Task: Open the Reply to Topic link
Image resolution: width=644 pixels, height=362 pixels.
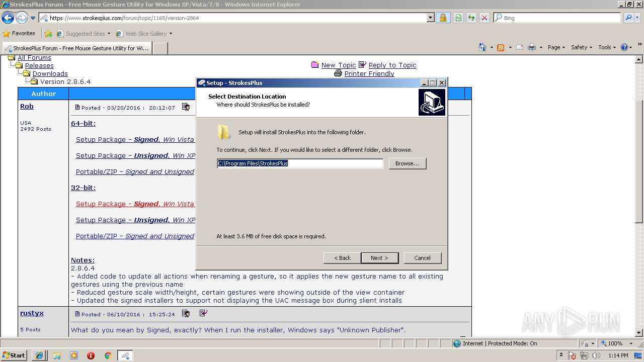Action: coord(392,65)
